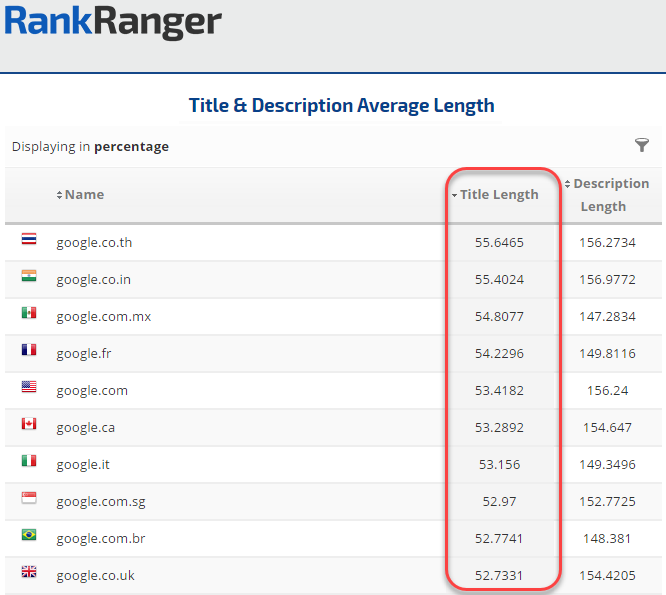Screen dimensions: 666x595
Task: Click the France flag icon
Action: [29, 350]
